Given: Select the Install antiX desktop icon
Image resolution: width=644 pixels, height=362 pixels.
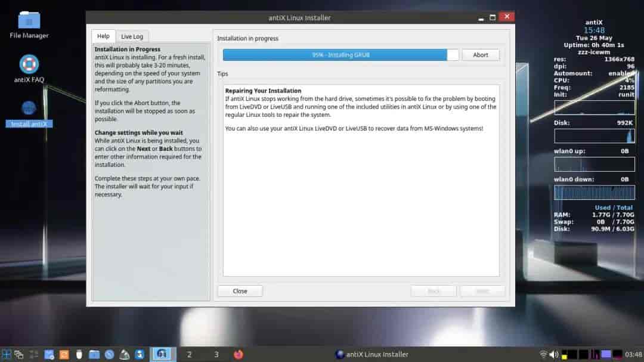Looking at the screenshot, I should point(29,114).
